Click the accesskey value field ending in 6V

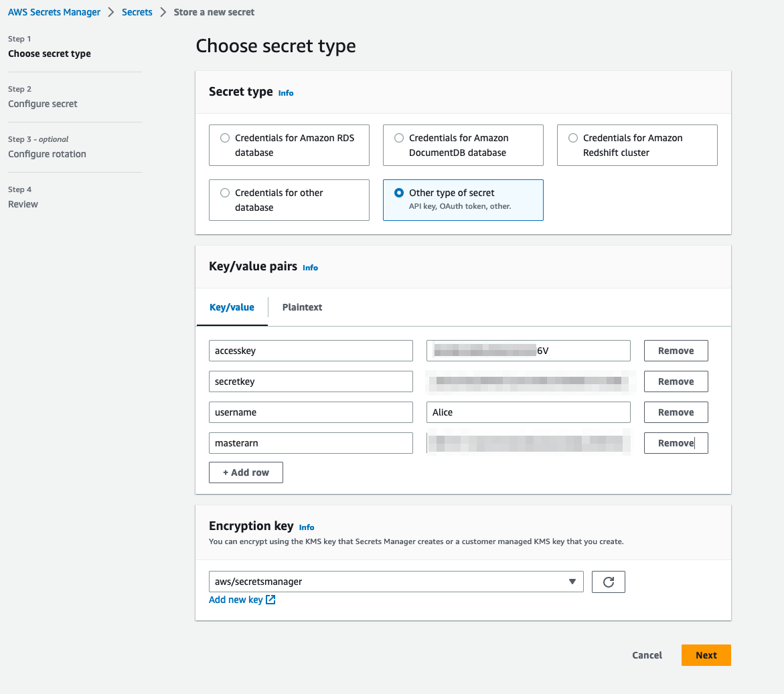(528, 351)
